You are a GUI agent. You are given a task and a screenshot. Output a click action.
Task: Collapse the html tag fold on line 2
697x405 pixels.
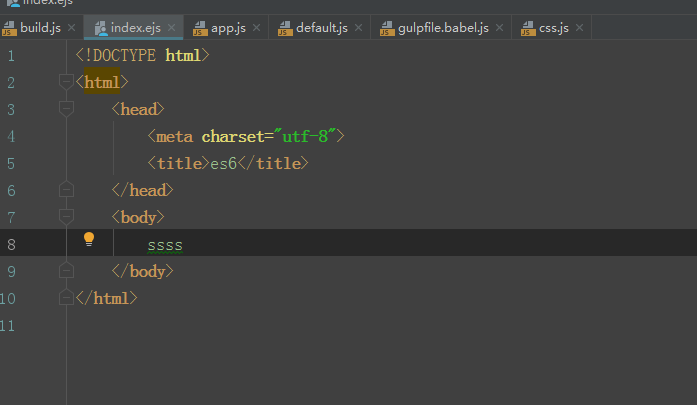(x=66, y=82)
